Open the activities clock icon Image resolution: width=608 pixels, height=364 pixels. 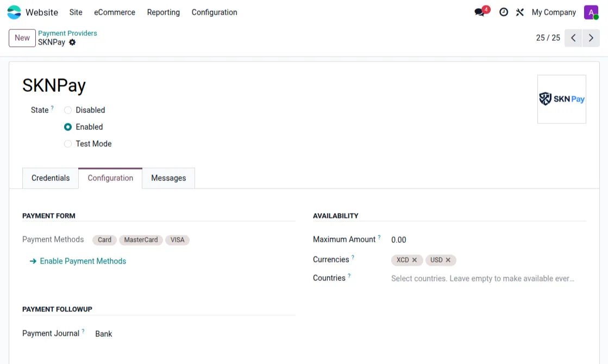click(x=503, y=12)
